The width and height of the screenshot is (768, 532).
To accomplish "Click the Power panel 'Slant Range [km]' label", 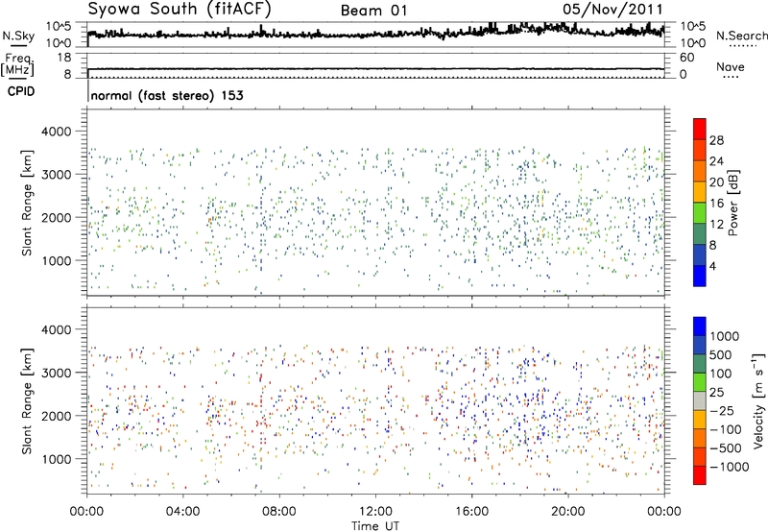I will click(27, 203).
